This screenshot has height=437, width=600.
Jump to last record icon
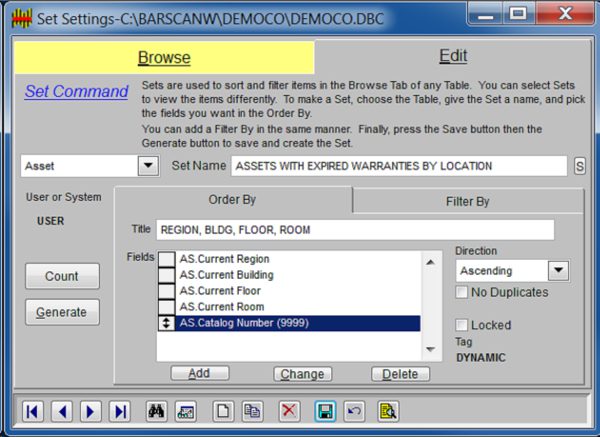tap(120, 411)
